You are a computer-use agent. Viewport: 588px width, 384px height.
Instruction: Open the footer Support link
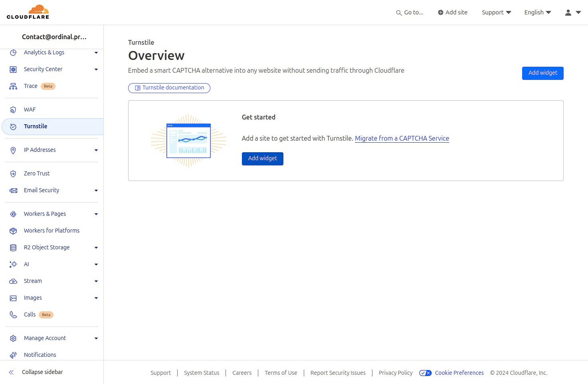pyautogui.click(x=160, y=373)
